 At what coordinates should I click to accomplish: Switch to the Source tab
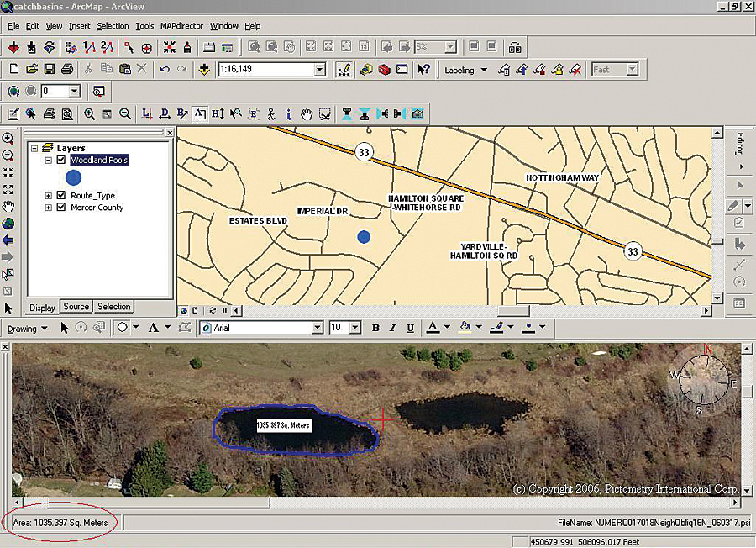76,307
